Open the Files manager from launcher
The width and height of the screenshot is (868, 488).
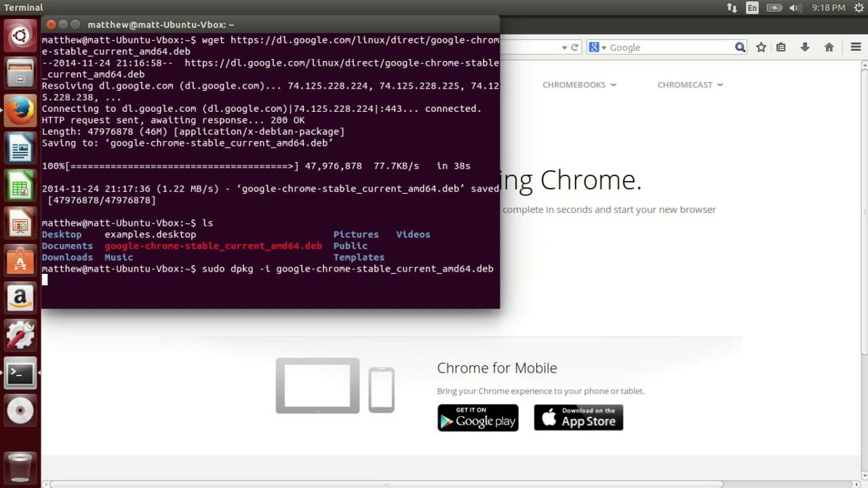coord(20,73)
